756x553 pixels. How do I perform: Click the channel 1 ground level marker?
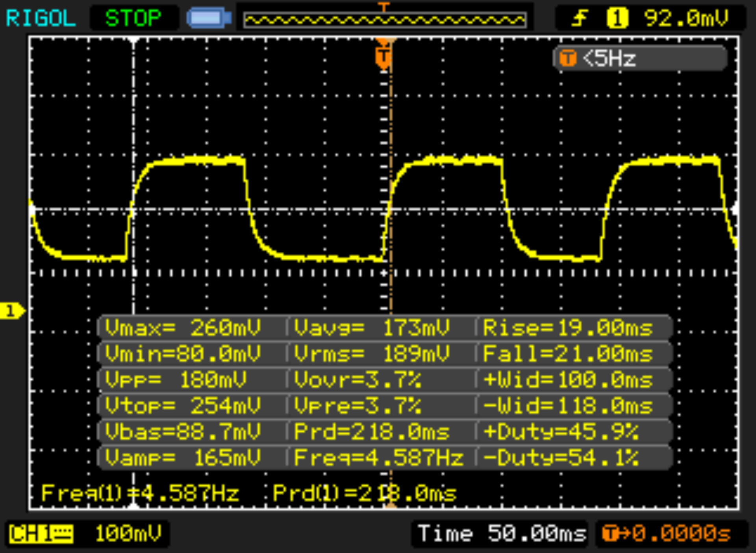[x=12, y=311]
